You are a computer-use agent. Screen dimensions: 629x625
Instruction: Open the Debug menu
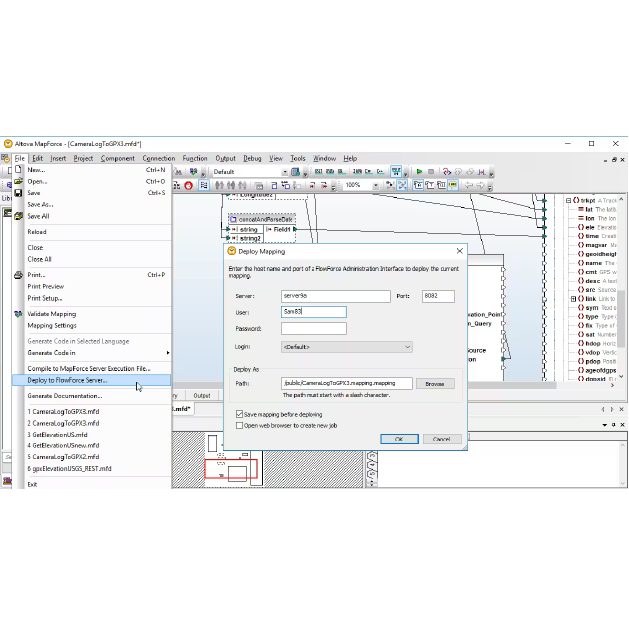coord(252,158)
